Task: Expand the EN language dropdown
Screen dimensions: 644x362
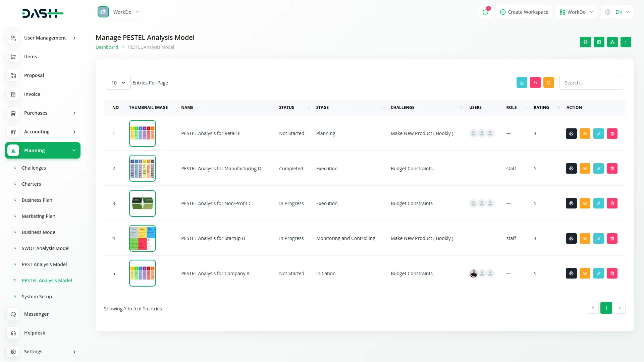Action: pos(617,12)
